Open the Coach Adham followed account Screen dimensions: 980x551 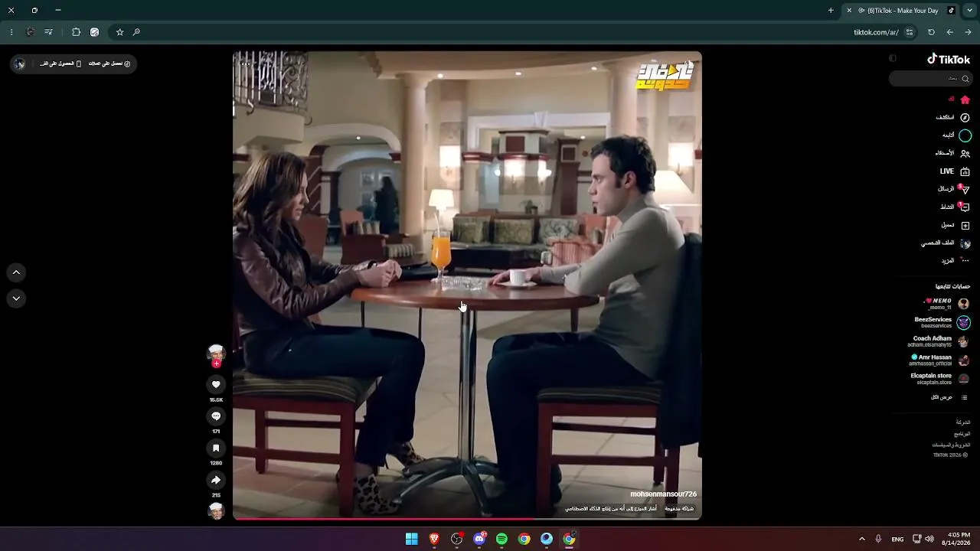939,341
